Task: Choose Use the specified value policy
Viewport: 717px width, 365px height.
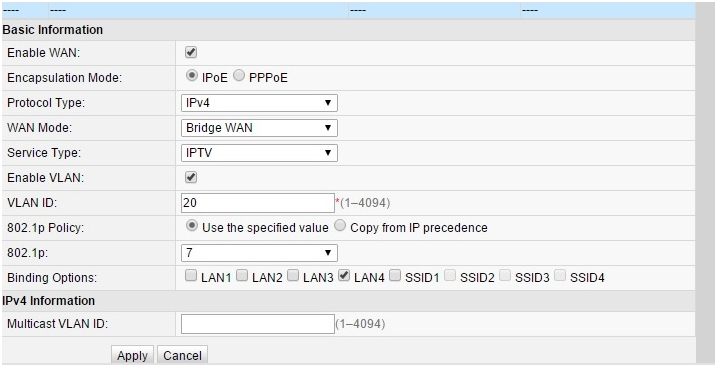Action: click(x=193, y=226)
